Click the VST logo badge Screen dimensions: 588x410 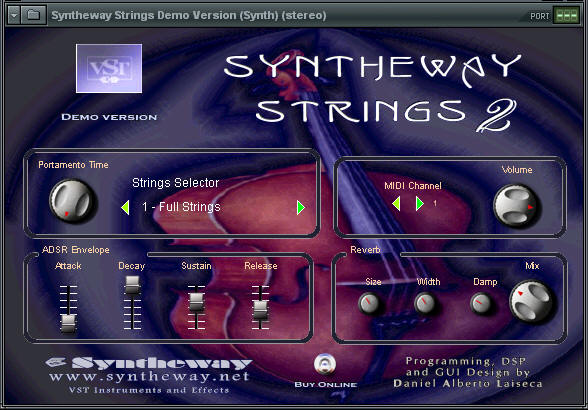pyautogui.click(x=109, y=68)
